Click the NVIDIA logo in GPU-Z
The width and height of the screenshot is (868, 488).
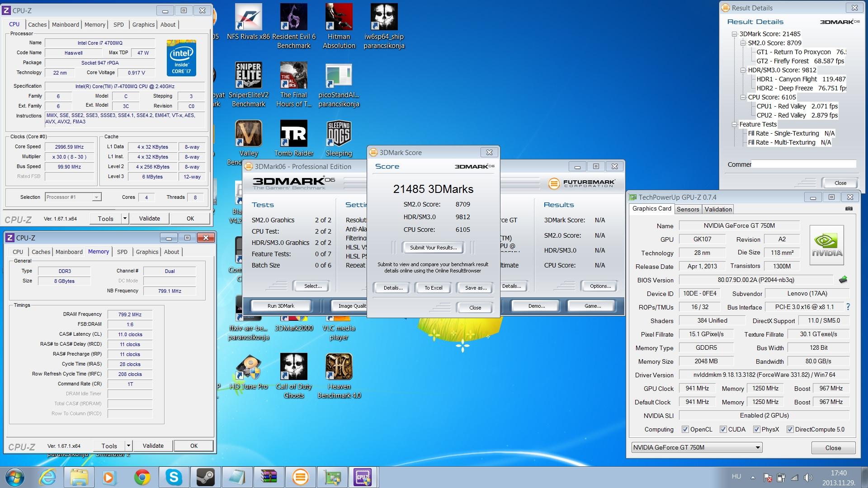click(826, 245)
